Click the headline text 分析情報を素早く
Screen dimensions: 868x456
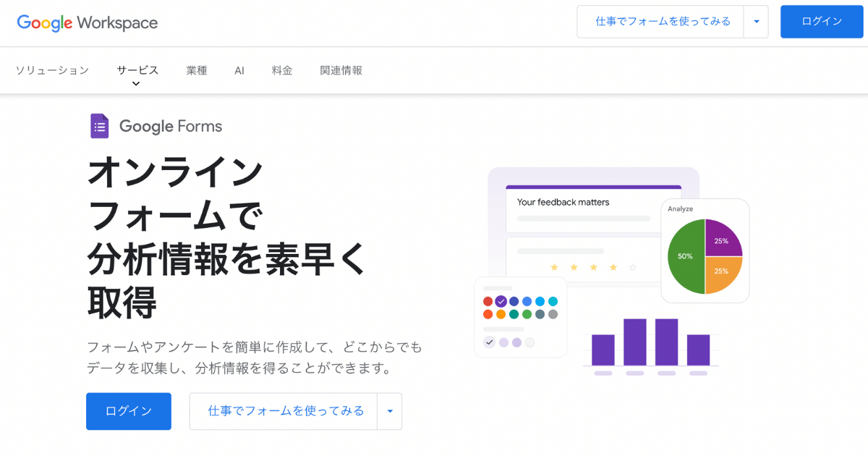tap(228, 258)
